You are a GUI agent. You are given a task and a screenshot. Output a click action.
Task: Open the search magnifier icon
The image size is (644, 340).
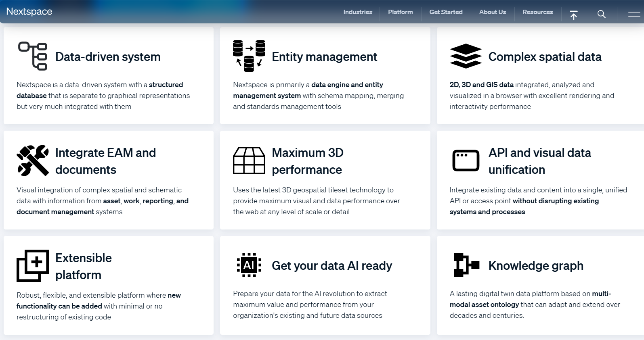(602, 15)
